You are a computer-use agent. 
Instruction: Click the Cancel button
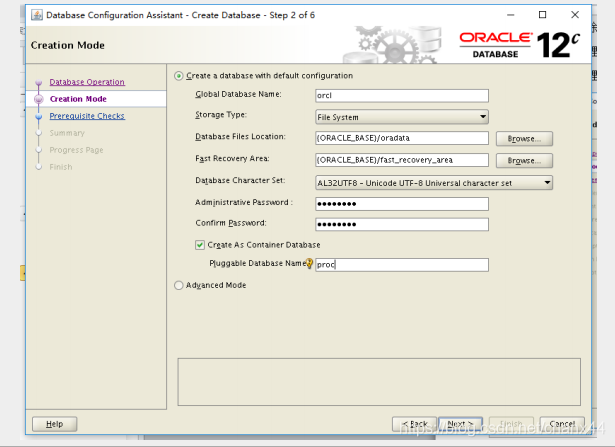[x=562, y=424]
